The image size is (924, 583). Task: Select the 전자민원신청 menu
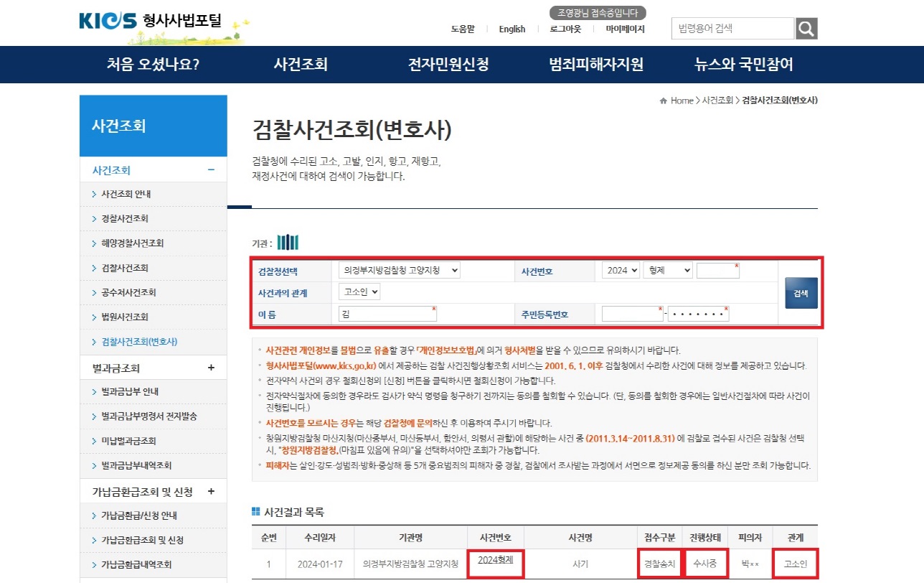(x=448, y=65)
